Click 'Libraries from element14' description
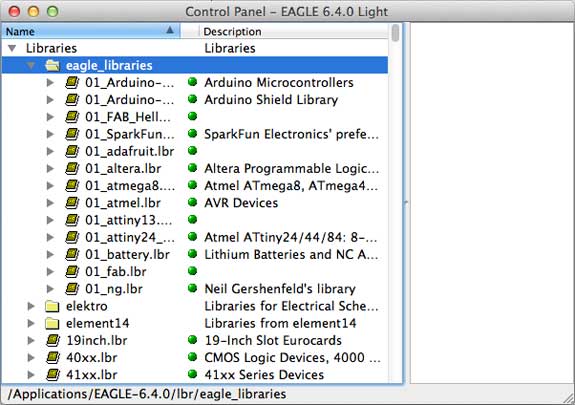 click(x=280, y=323)
